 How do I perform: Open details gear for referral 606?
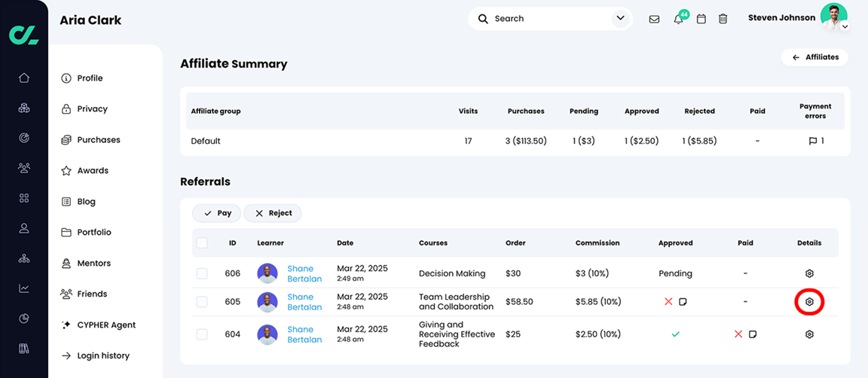point(808,273)
